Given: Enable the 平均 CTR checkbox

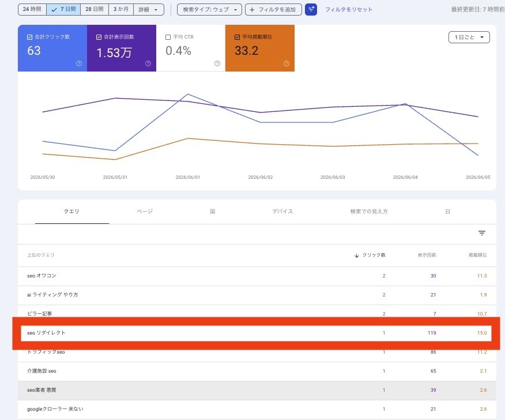Looking at the screenshot, I should 168,37.
